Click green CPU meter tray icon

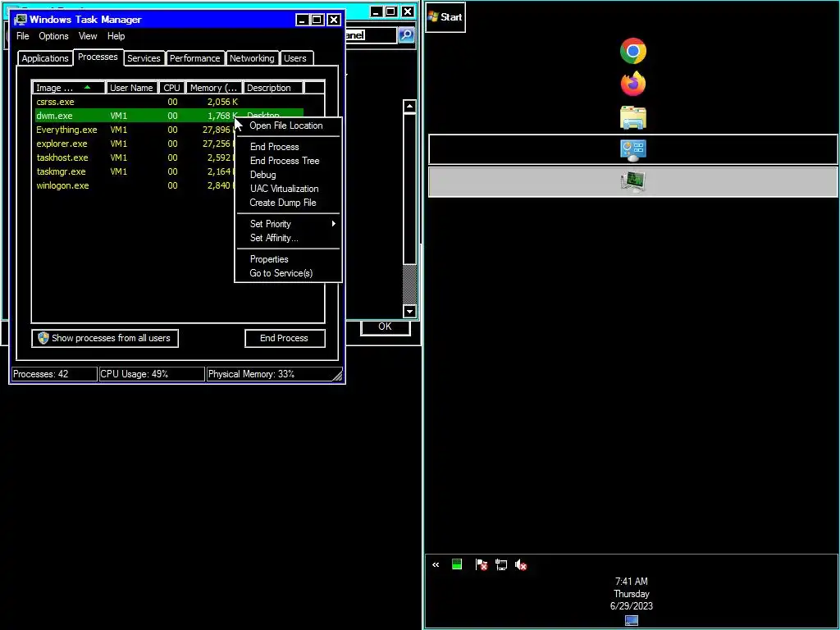[x=457, y=564]
